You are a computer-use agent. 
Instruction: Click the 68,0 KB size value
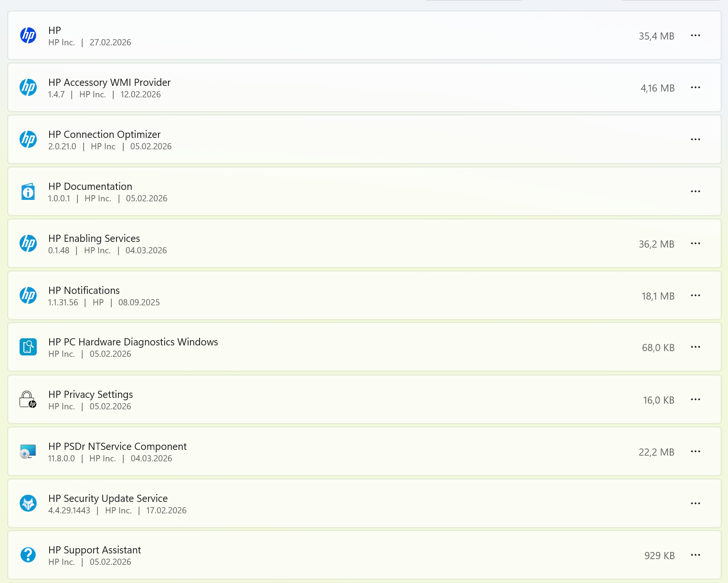click(x=658, y=348)
